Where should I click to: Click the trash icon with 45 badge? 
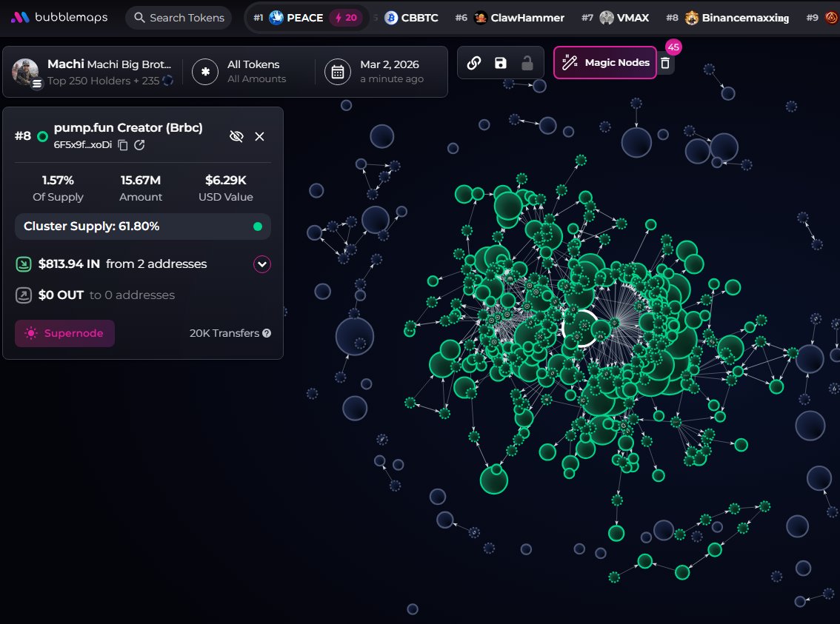tap(664, 63)
